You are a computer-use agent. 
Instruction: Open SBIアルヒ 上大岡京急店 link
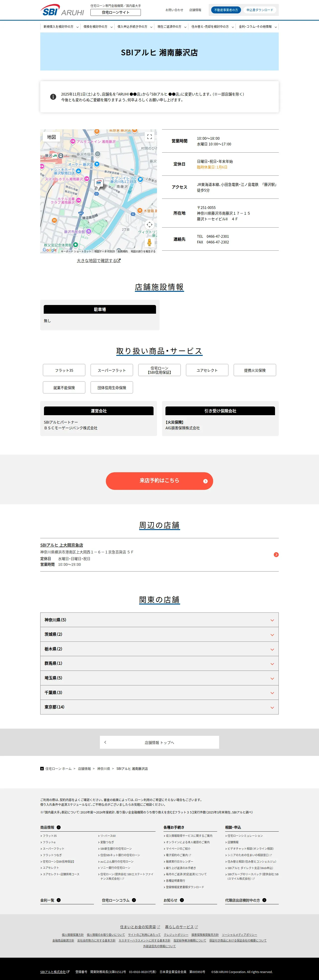62,545
